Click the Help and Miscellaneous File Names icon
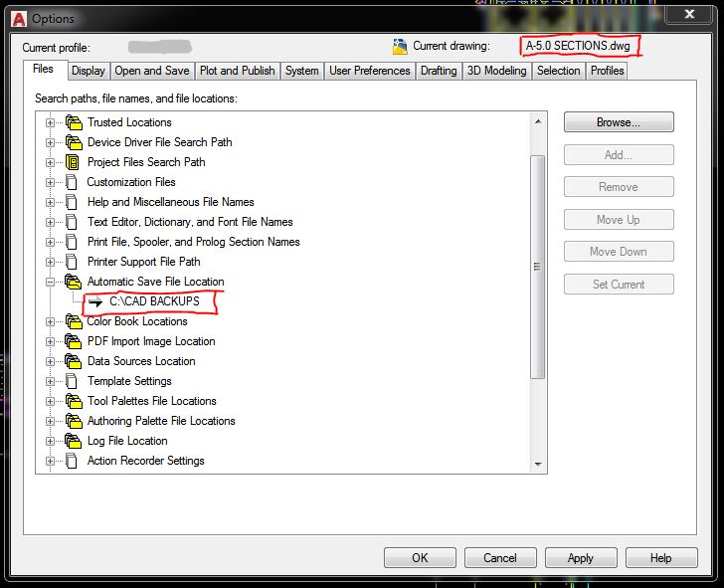The width and height of the screenshot is (724, 588). point(72,202)
